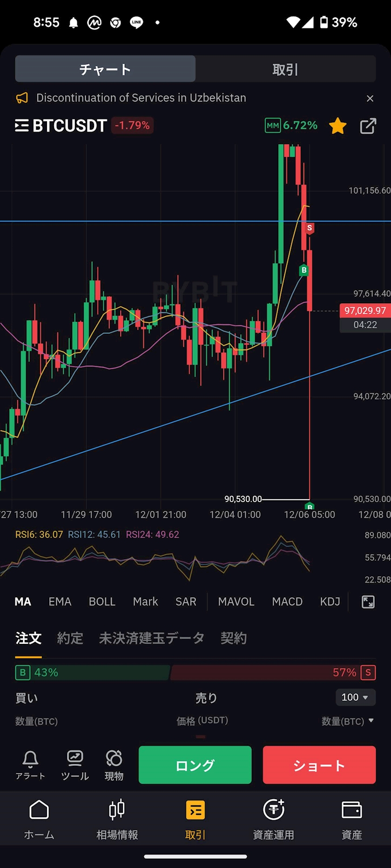Tap the ロング long button
The height and width of the screenshot is (868, 391).
(x=195, y=765)
